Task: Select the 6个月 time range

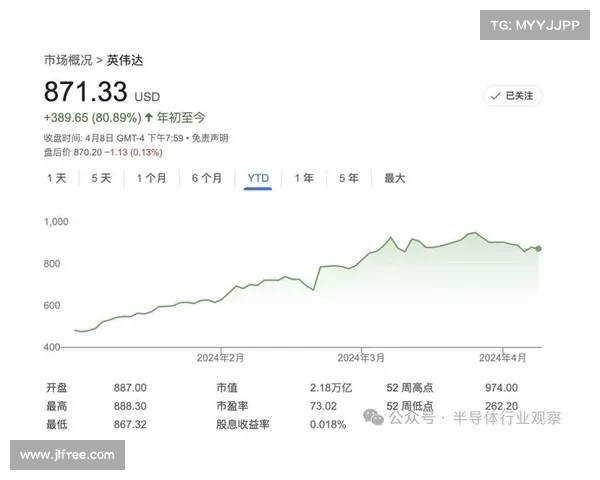Action: [207, 178]
